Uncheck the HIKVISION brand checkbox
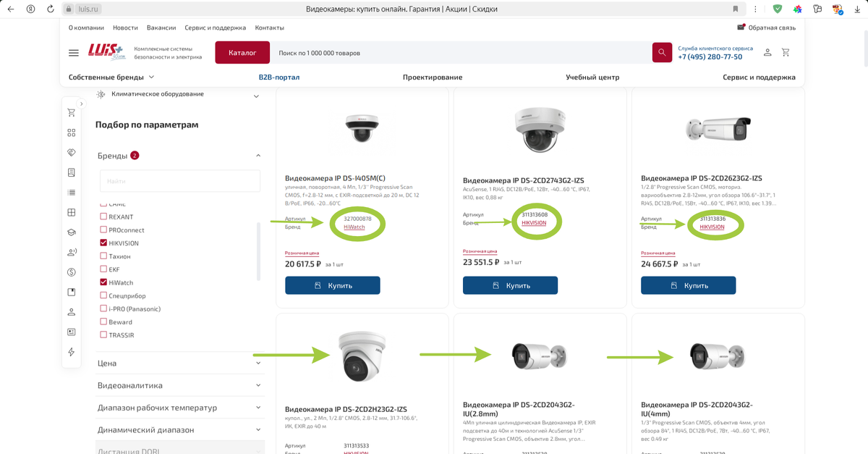 [103, 243]
